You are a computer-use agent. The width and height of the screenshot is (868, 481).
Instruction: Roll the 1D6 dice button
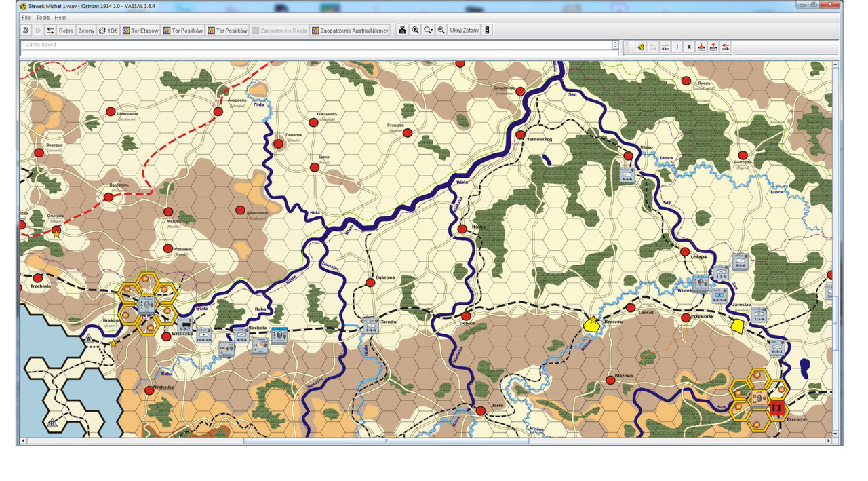(x=108, y=31)
